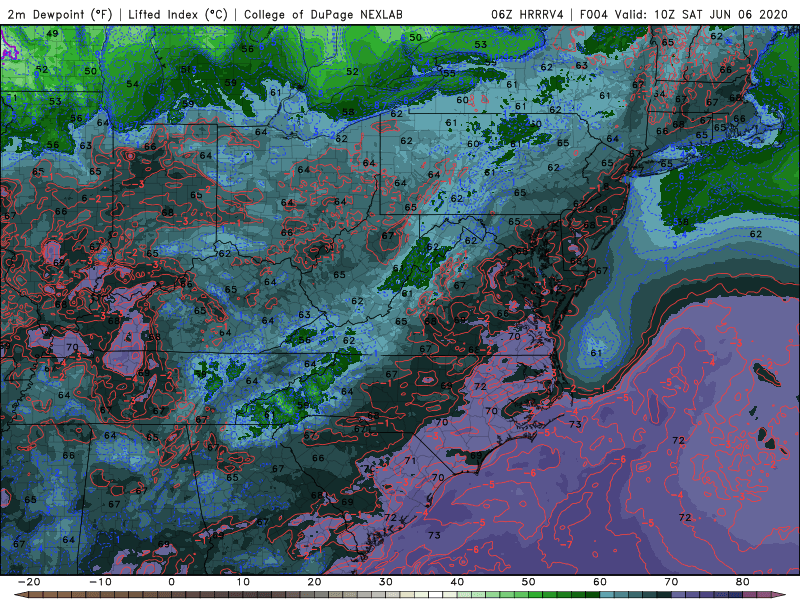Click the 30 label on the color scale
The image size is (800, 600).
click(x=386, y=582)
